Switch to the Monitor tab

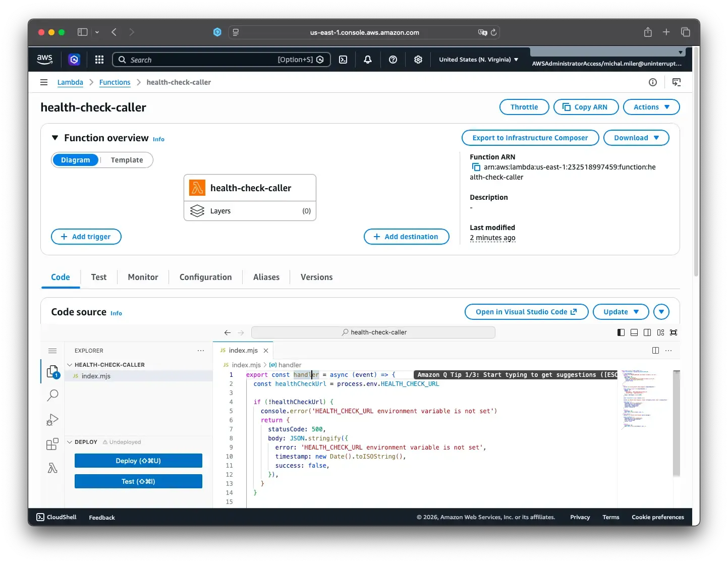(x=143, y=277)
